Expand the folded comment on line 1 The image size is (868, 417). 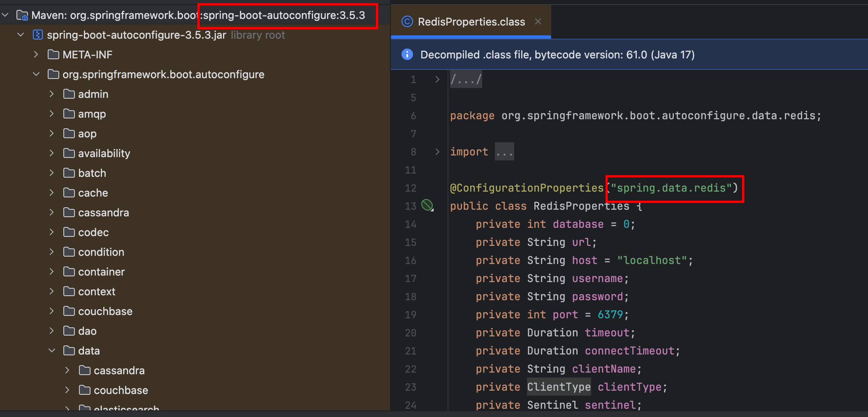point(437,79)
